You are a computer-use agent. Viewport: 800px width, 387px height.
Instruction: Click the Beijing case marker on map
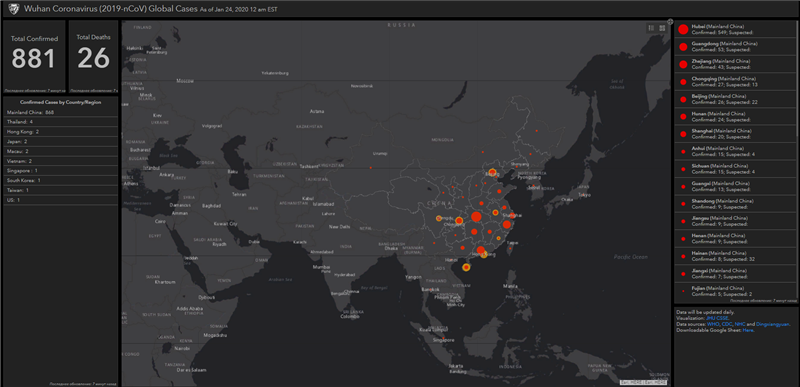tap(492, 172)
